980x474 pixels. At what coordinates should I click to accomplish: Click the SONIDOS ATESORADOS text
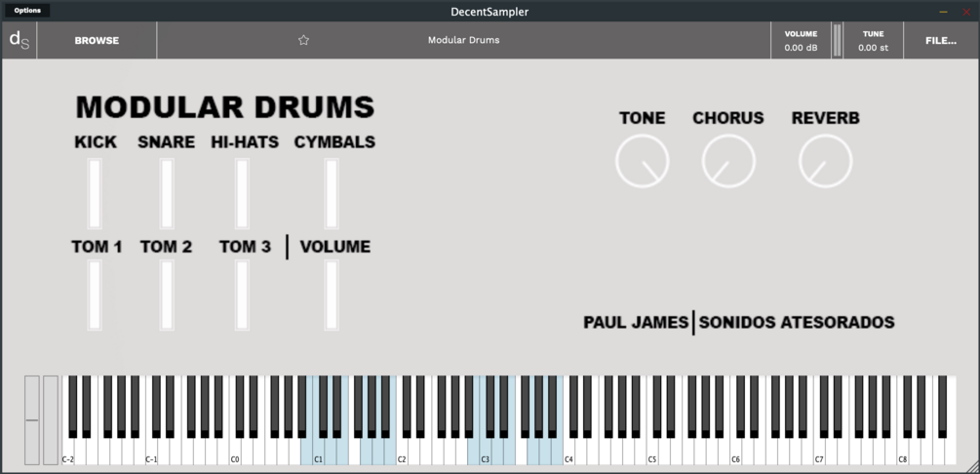coord(797,323)
